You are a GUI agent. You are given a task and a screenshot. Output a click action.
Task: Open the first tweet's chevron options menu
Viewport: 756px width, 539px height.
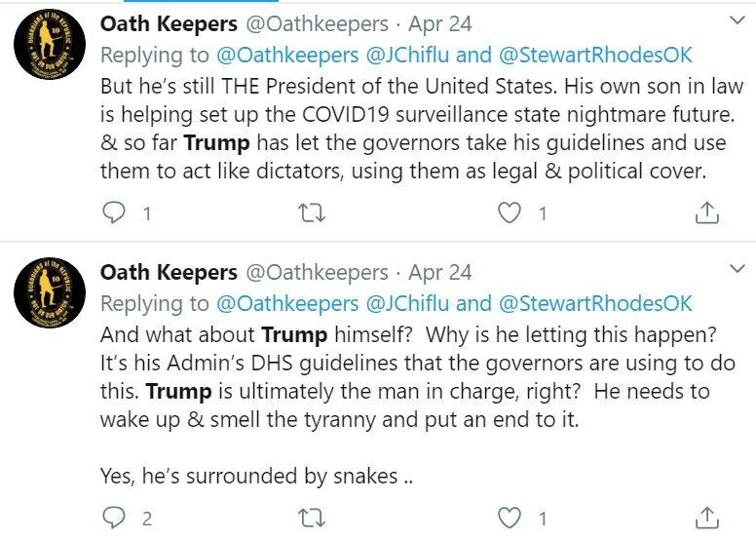tap(737, 20)
